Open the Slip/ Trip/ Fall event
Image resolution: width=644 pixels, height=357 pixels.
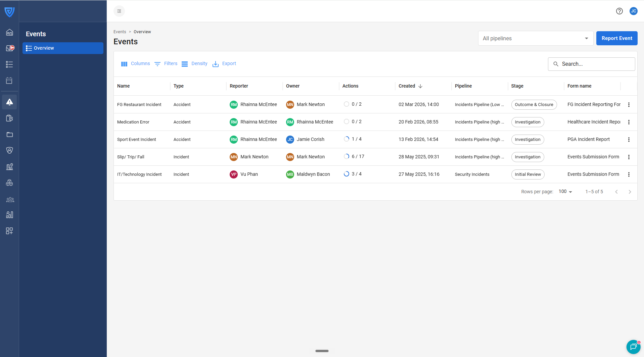pos(131,157)
